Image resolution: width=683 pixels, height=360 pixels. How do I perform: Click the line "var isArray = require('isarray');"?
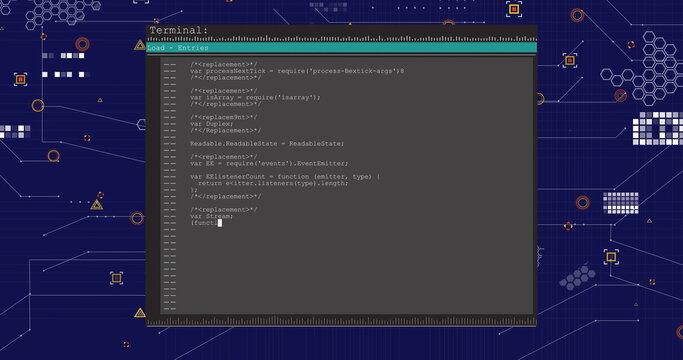pyautogui.click(x=255, y=98)
